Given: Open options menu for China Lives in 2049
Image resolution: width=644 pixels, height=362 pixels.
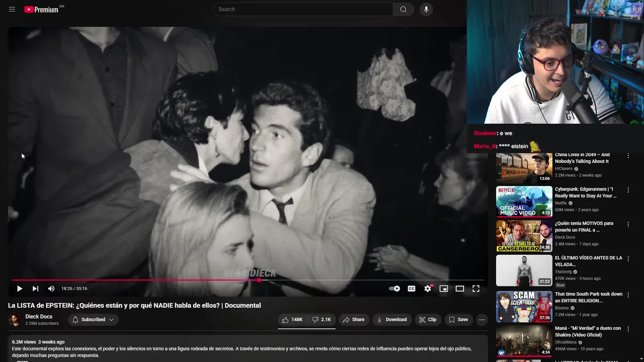Looking at the screenshot, I should coord(628,156).
